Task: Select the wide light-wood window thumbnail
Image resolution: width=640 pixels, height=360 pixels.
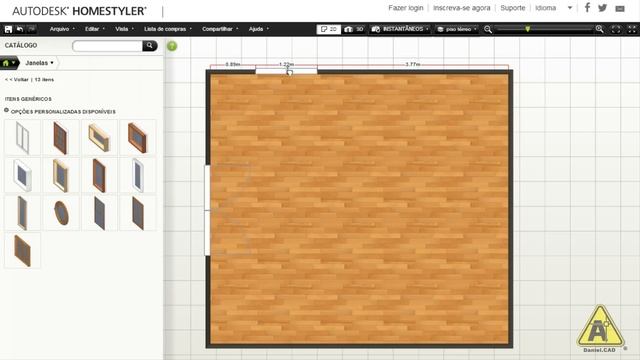Action: (99, 138)
